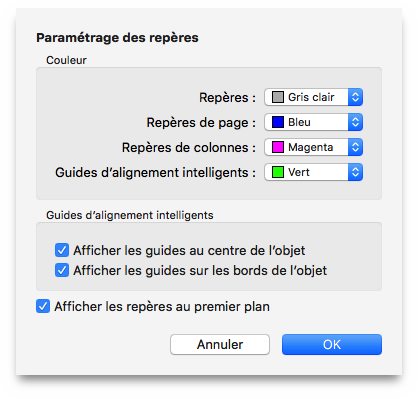
Task: Expand the Repères de page dropdown arrows
Action: (x=355, y=122)
